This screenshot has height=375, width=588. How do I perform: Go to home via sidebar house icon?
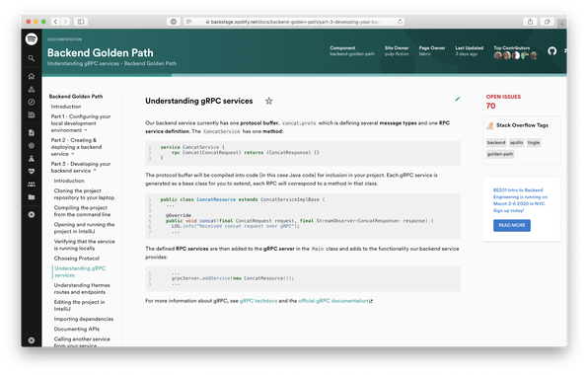[x=32, y=76]
